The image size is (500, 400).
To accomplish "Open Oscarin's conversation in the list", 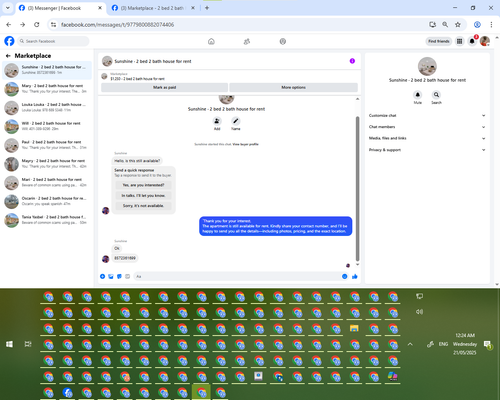I will coord(47,201).
